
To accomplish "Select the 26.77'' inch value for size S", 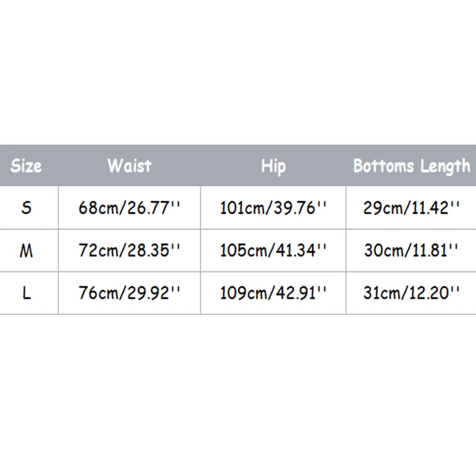I will click(154, 207).
